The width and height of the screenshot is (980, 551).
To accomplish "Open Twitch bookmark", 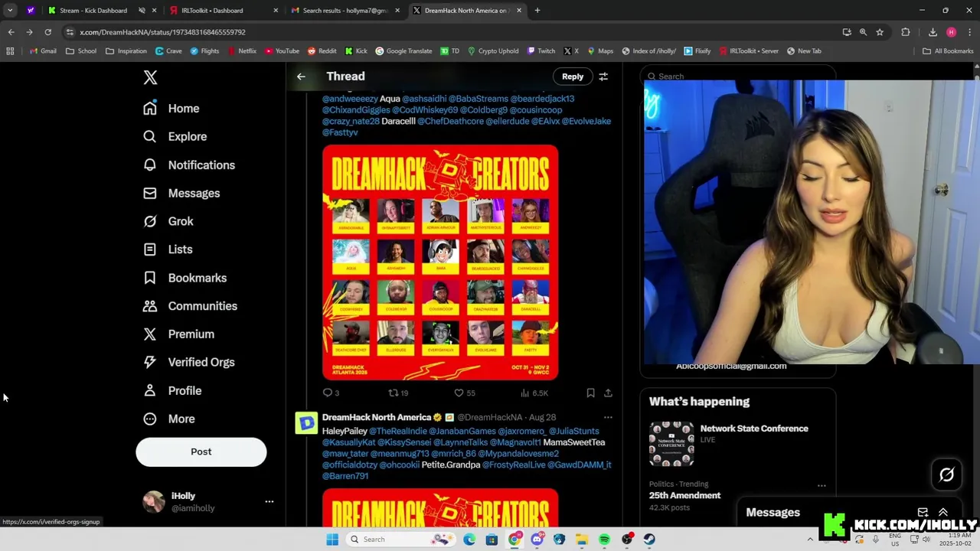I will coord(541,51).
